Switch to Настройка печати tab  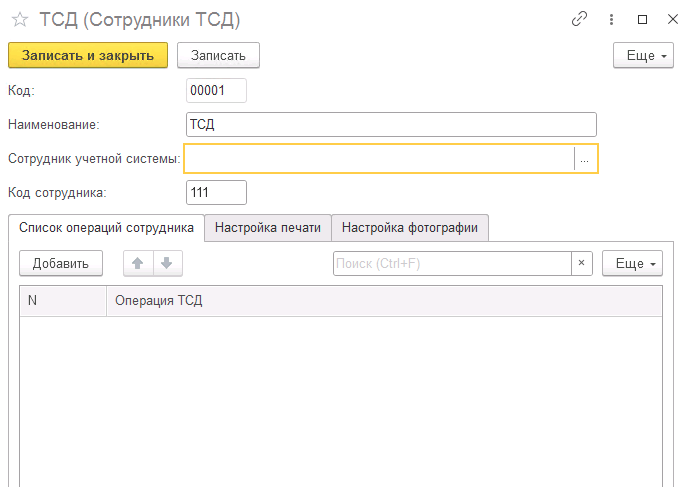(268, 228)
